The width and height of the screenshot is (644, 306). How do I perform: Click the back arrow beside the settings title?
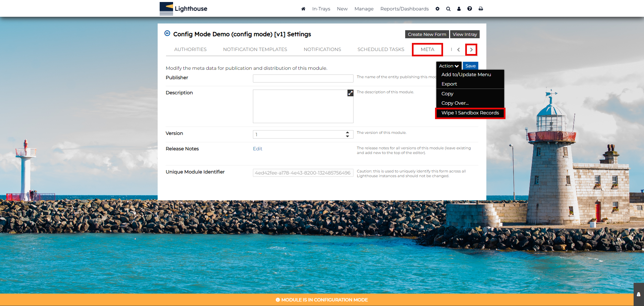(167, 33)
